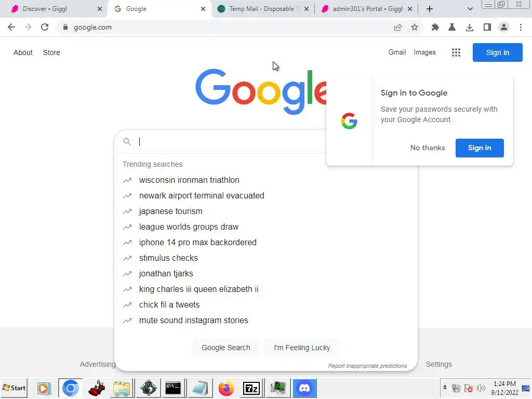Viewport: 532px width, 399px height.
Task: Open the Google apps grid icon
Action: (456, 52)
